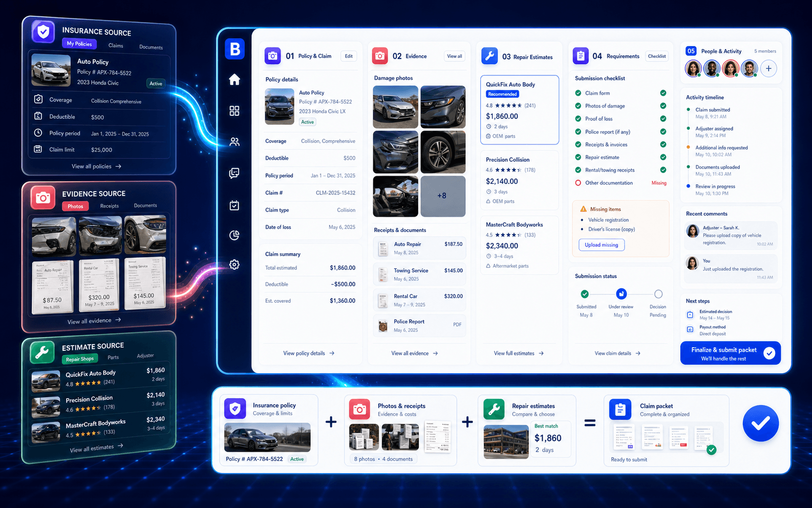The width and height of the screenshot is (812, 508).
Task: Open the chat messages icon in sidebar
Action: (234, 173)
